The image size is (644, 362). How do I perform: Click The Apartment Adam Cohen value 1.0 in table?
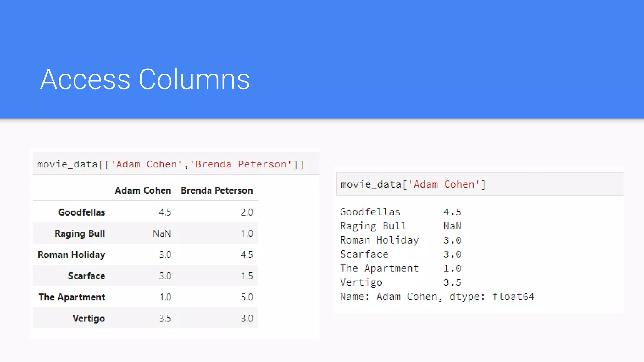(165, 297)
